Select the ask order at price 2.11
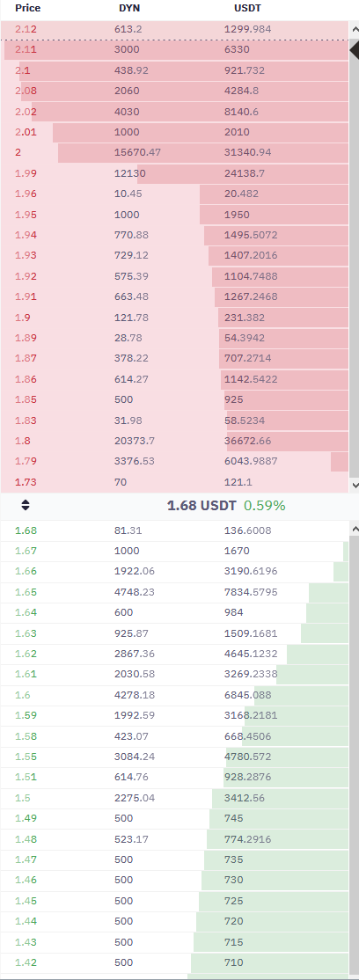 coord(174,49)
